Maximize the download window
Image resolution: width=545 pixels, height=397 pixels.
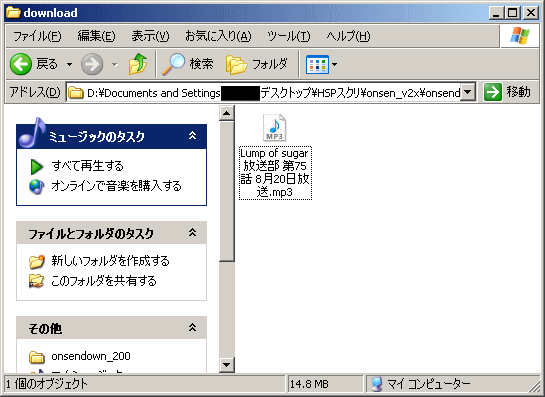pos(513,13)
